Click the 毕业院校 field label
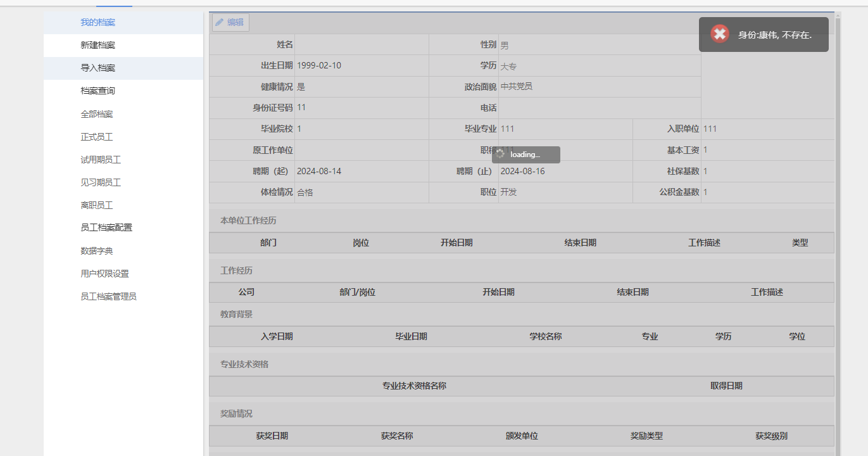The height and width of the screenshot is (456, 868). pyautogui.click(x=277, y=129)
